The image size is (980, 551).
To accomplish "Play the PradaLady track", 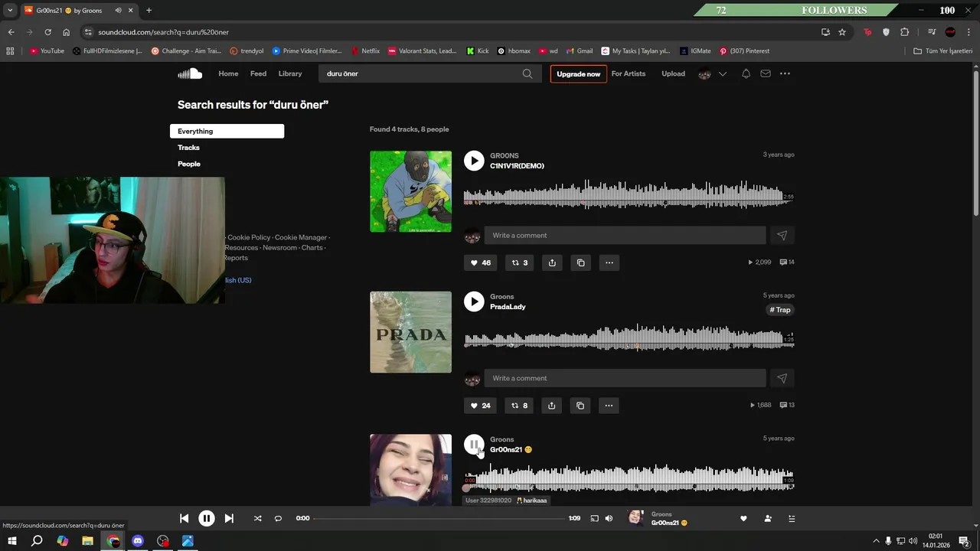I will pos(474,301).
